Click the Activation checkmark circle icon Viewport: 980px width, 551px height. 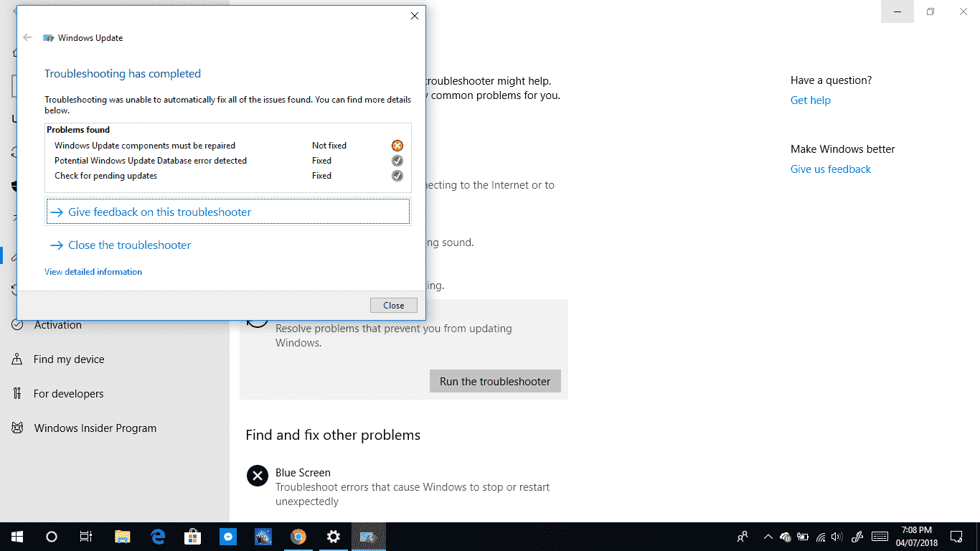click(17, 325)
